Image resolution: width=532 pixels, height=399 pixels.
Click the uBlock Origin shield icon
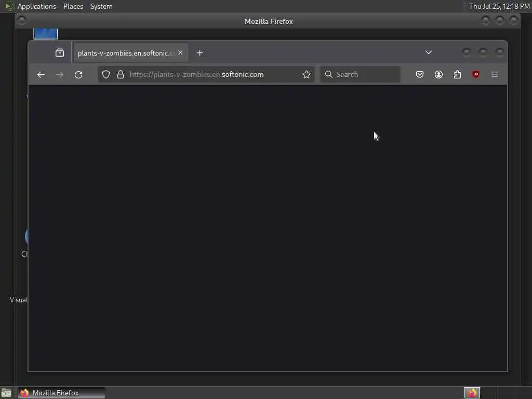tap(476, 74)
